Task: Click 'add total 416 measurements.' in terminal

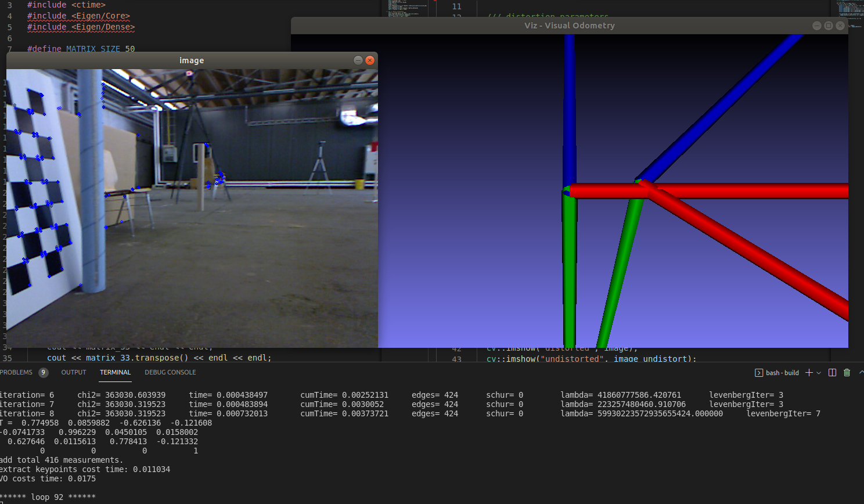Action: pyautogui.click(x=62, y=460)
